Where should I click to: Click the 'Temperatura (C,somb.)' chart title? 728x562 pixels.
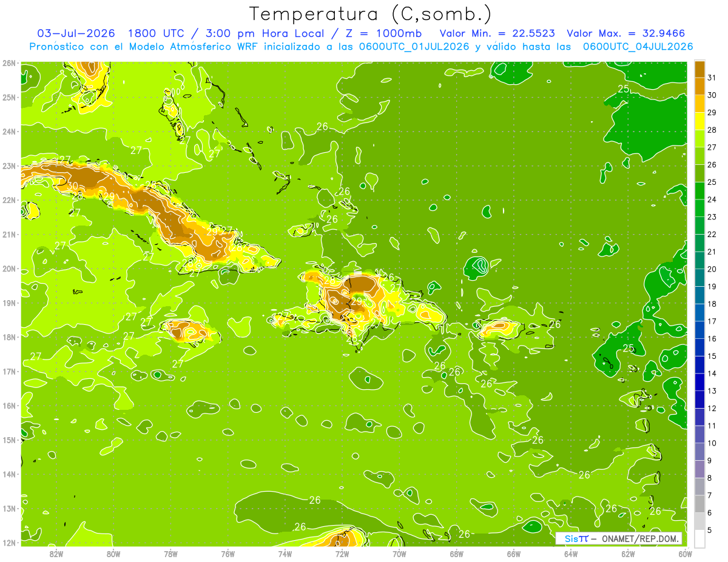tap(371, 15)
